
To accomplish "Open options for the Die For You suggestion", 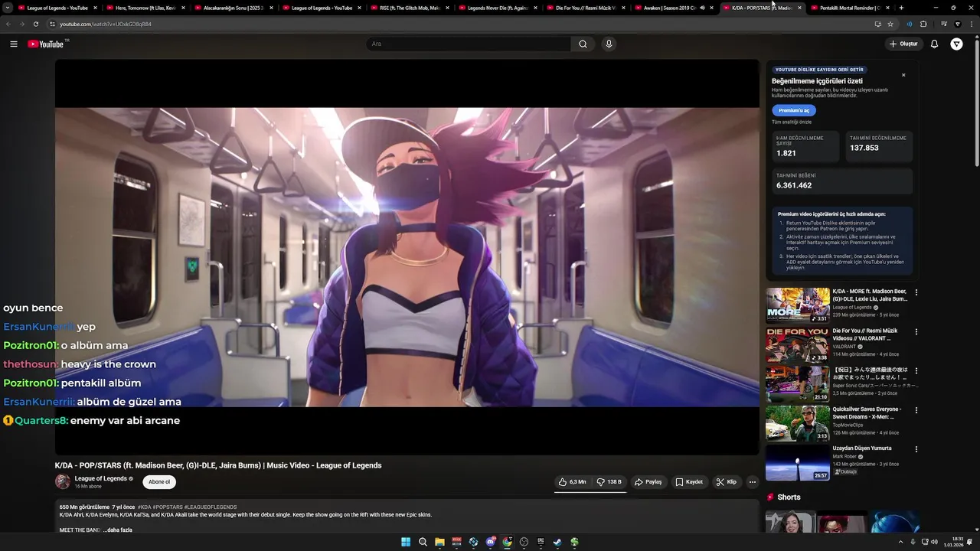I will (916, 331).
